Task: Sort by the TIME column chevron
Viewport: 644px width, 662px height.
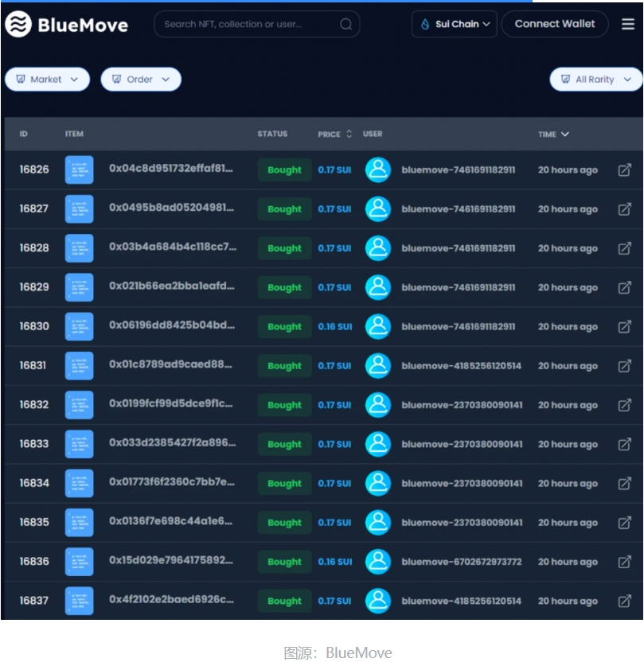Action: coord(565,134)
